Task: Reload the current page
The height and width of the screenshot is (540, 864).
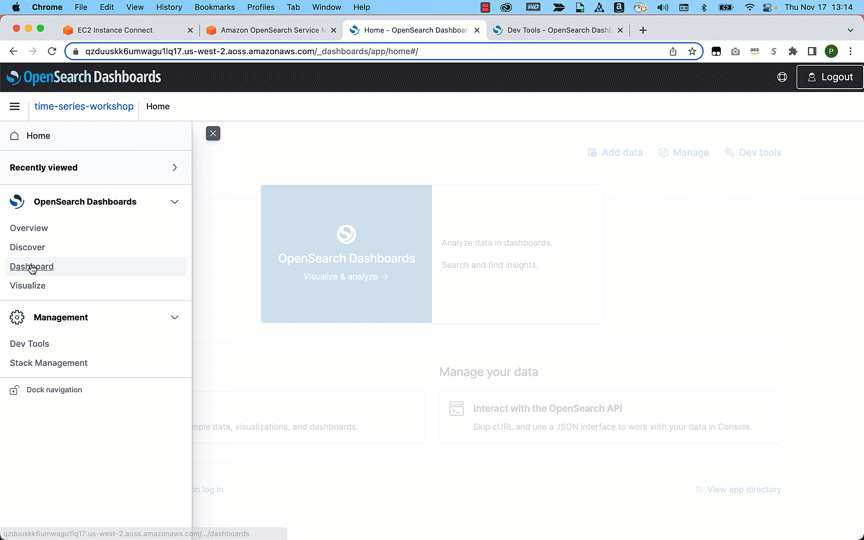Action: pos(52,51)
